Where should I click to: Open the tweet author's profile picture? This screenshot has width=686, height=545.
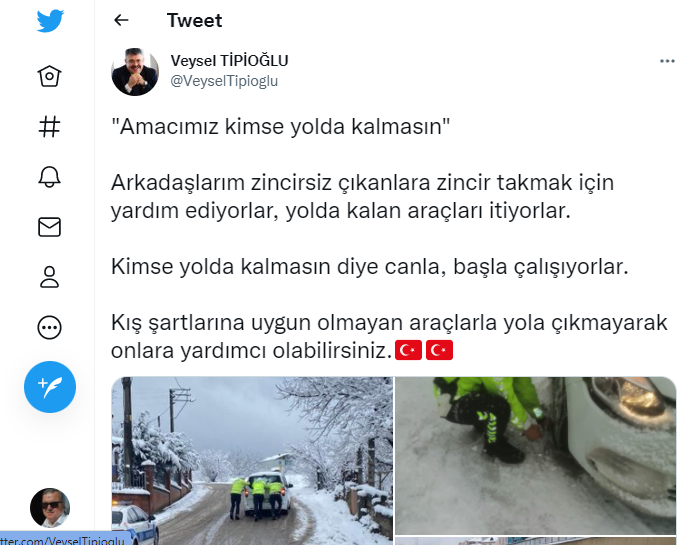pyautogui.click(x=135, y=72)
